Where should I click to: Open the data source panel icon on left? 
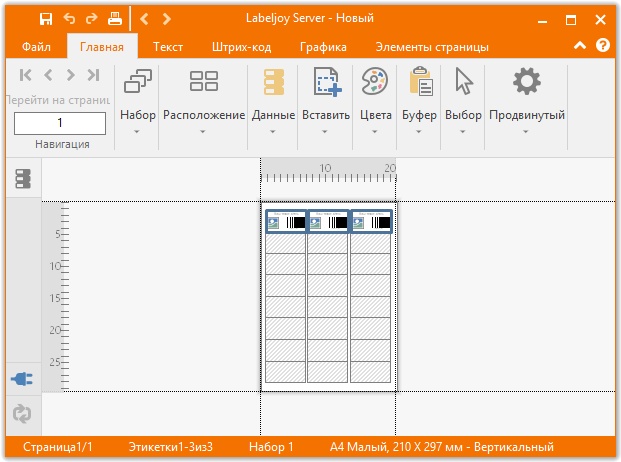coord(22,179)
